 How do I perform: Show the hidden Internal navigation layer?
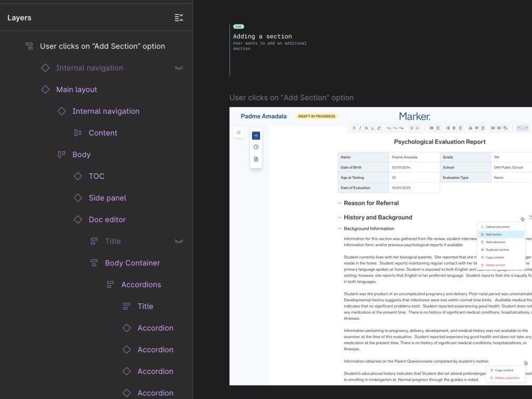pos(179,68)
